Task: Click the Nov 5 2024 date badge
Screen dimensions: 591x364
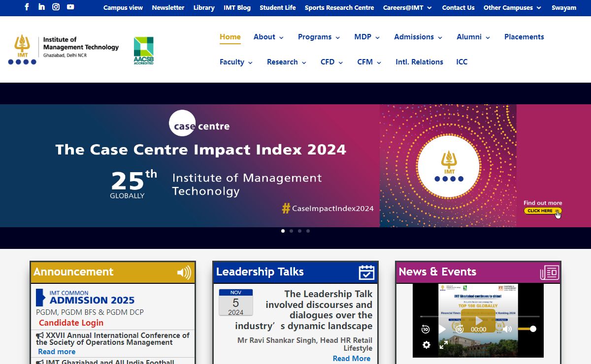Action: [x=235, y=302]
